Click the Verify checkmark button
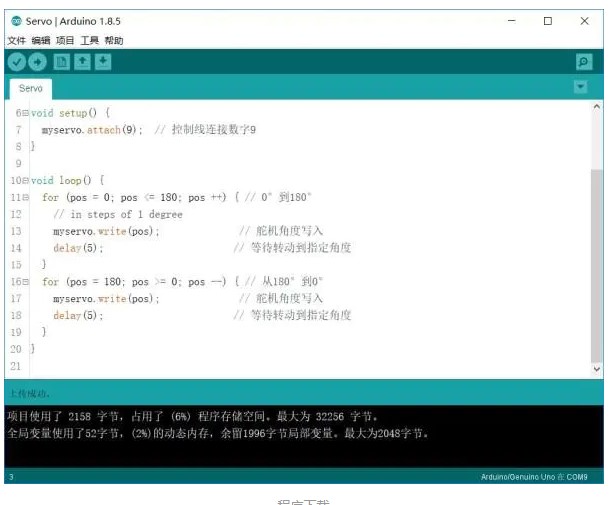Screen dimensions: 615x505 [17, 62]
